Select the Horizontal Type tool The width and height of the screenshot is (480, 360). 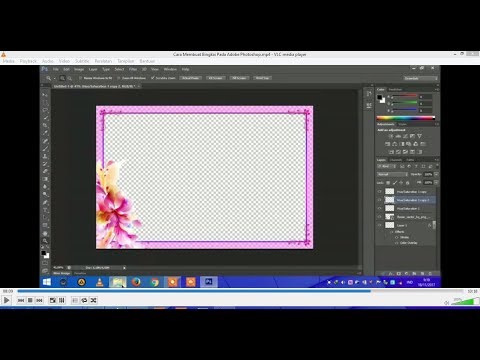click(45, 210)
